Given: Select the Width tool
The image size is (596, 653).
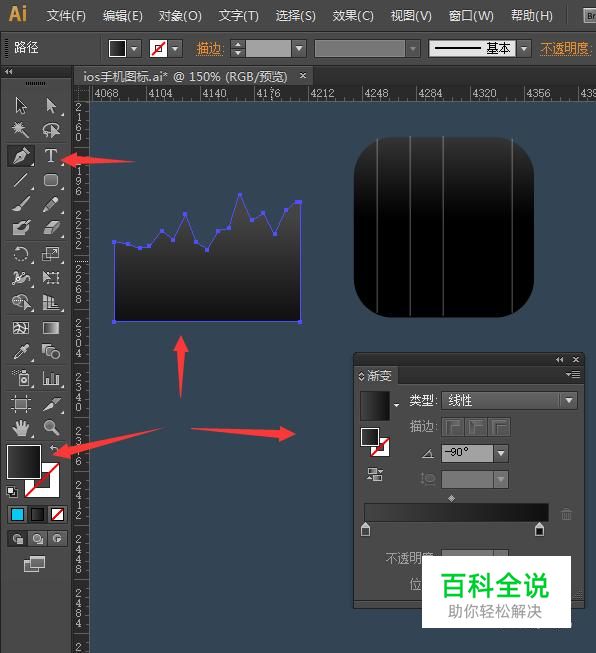Looking at the screenshot, I should coord(21,278).
